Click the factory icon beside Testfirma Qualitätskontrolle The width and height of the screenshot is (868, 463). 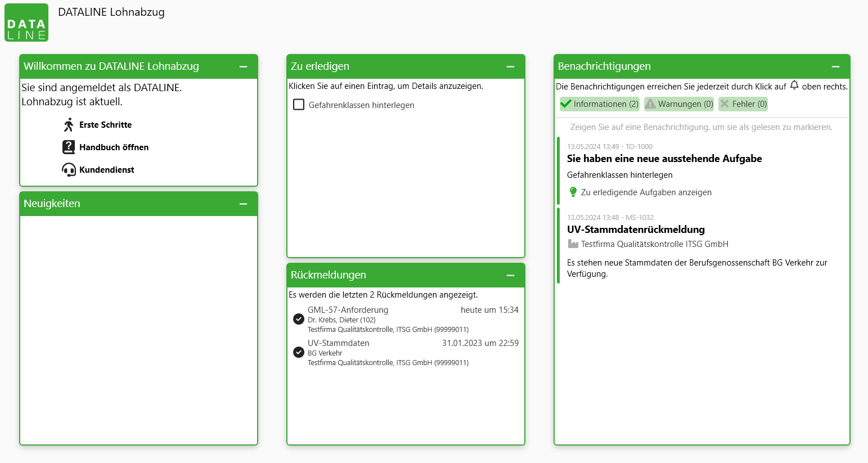point(573,244)
